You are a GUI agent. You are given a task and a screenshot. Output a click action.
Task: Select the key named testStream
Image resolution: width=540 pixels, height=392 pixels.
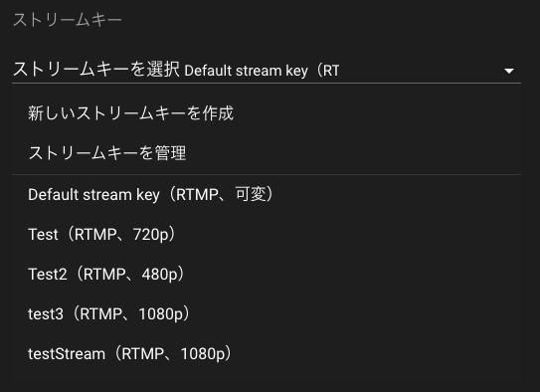click(x=267, y=354)
